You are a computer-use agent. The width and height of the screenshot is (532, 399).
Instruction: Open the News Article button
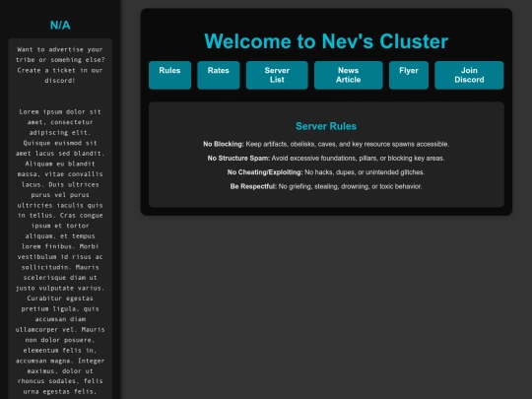click(349, 75)
